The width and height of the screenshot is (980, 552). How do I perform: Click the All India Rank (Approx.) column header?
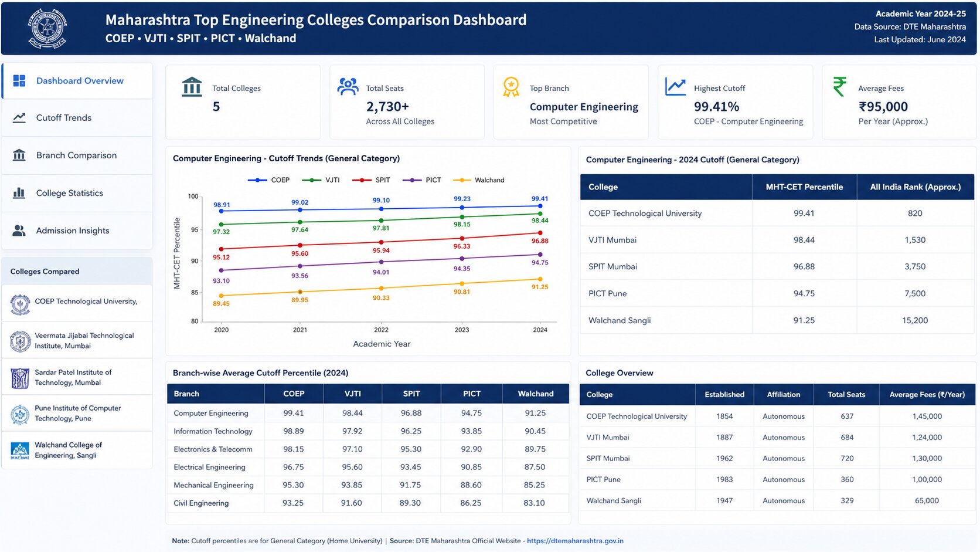pos(916,187)
